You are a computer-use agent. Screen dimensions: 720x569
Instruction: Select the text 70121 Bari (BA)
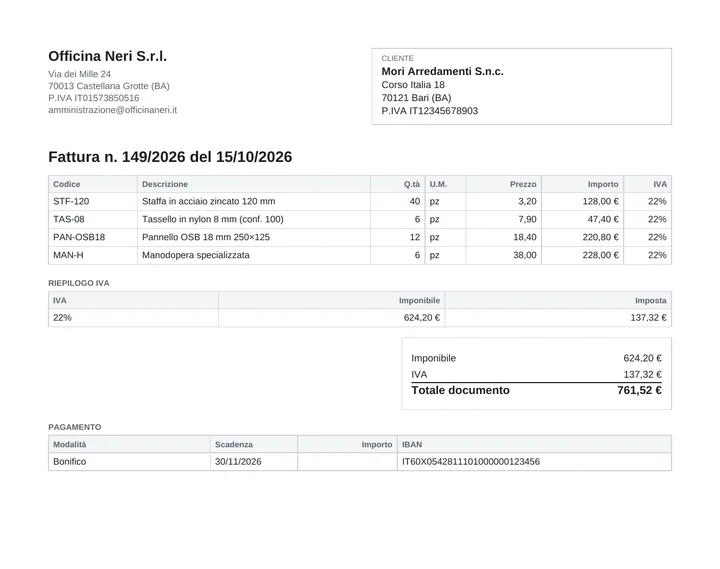pos(416,98)
